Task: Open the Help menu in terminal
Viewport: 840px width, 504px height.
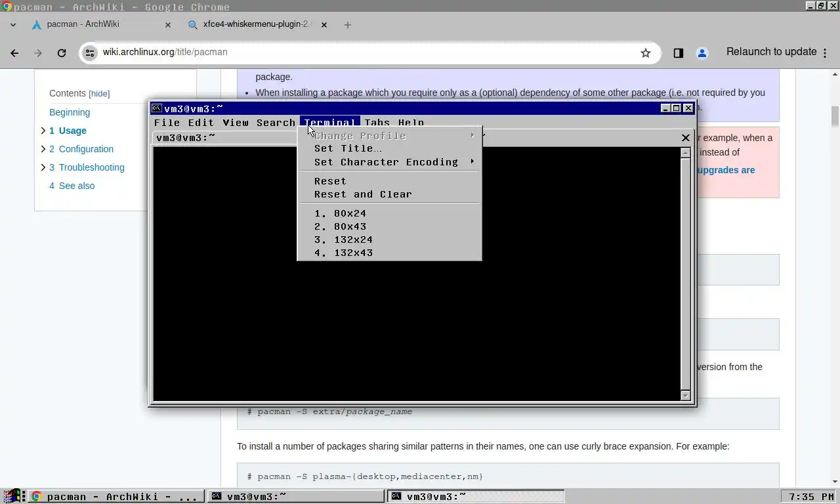Action: pos(411,123)
